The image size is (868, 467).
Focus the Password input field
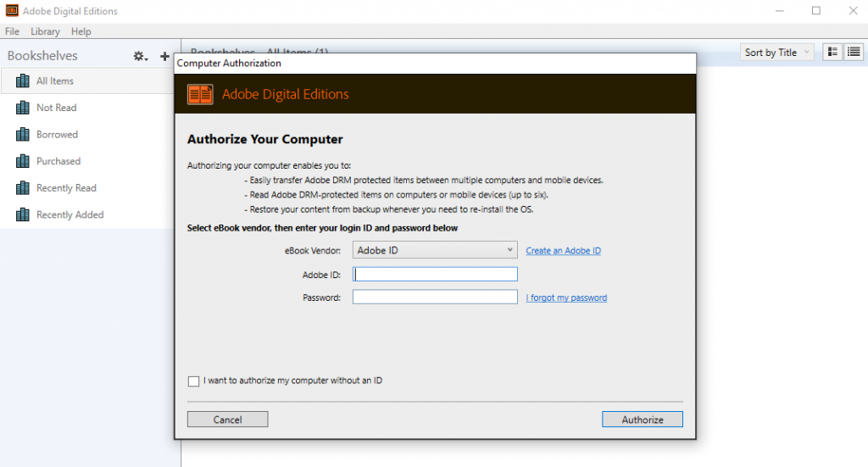[x=435, y=297]
